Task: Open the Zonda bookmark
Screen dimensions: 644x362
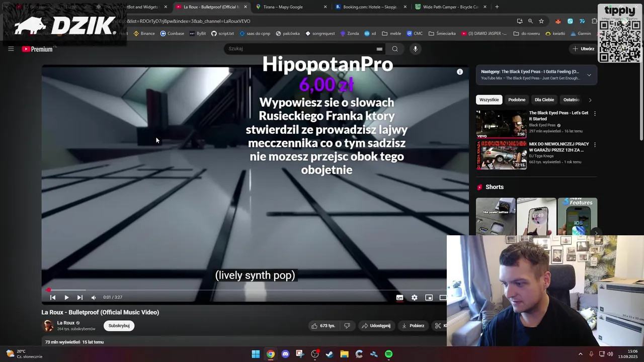Action: tap(350, 34)
